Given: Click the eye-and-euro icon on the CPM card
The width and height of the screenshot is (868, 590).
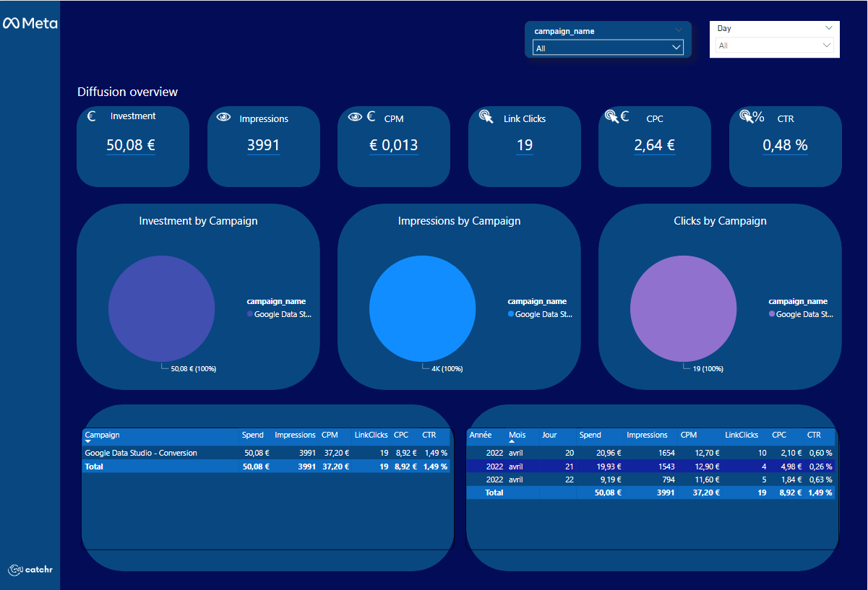Looking at the screenshot, I should click(360, 116).
